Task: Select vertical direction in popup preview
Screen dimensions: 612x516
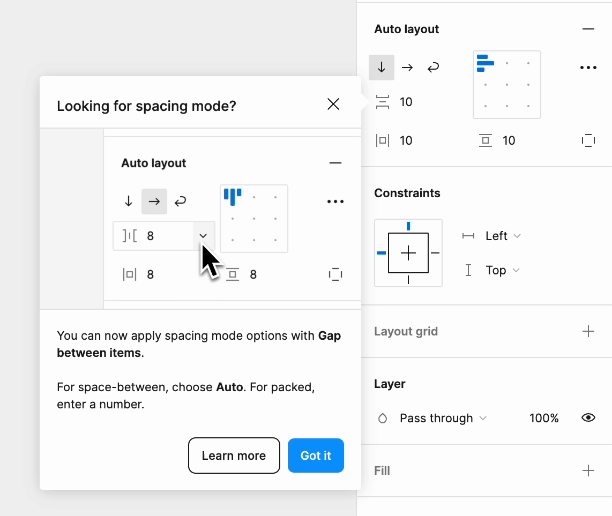Action: (128, 201)
